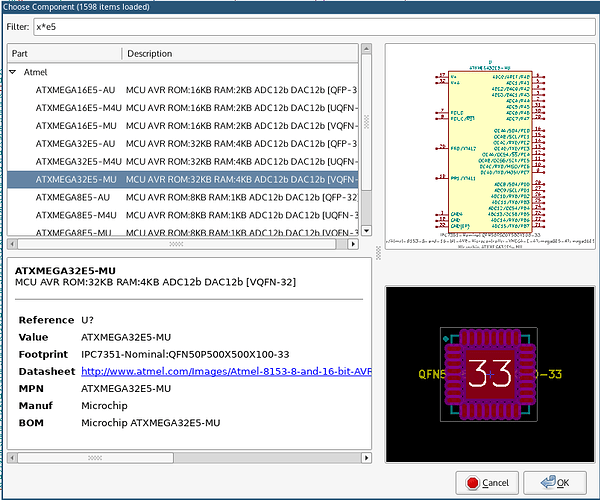Select part ATXMEGA32E5-M4U
The height and width of the screenshot is (500, 600).
tap(183, 161)
